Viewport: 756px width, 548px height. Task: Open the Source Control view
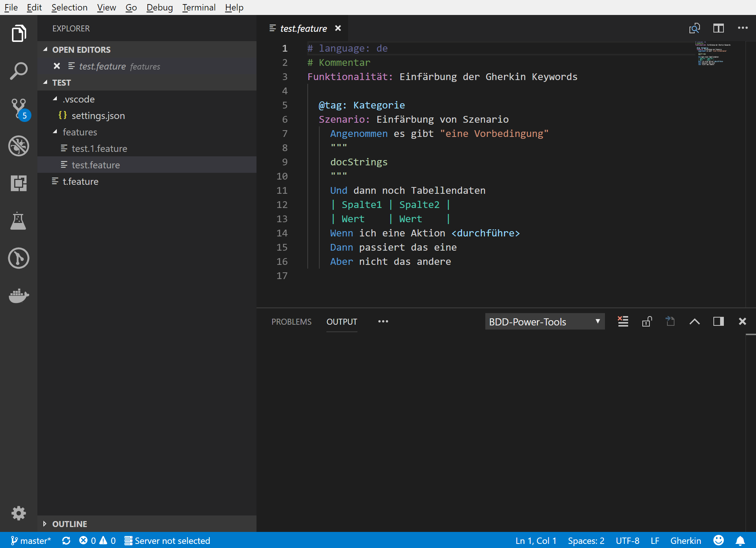pos(18,108)
